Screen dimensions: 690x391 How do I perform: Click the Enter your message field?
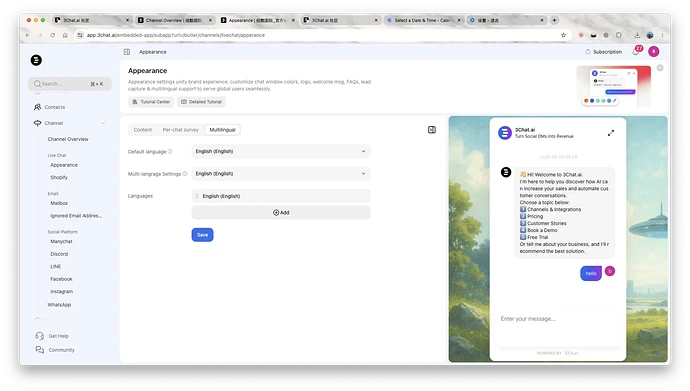coord(557,319)
